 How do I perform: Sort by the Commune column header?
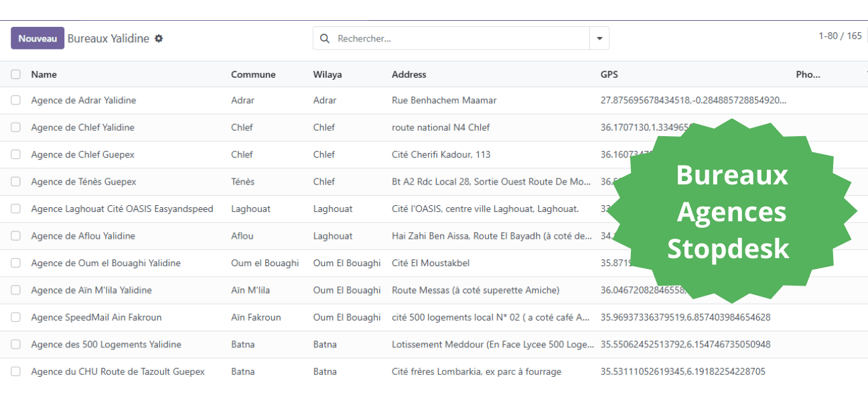[252, 74]
